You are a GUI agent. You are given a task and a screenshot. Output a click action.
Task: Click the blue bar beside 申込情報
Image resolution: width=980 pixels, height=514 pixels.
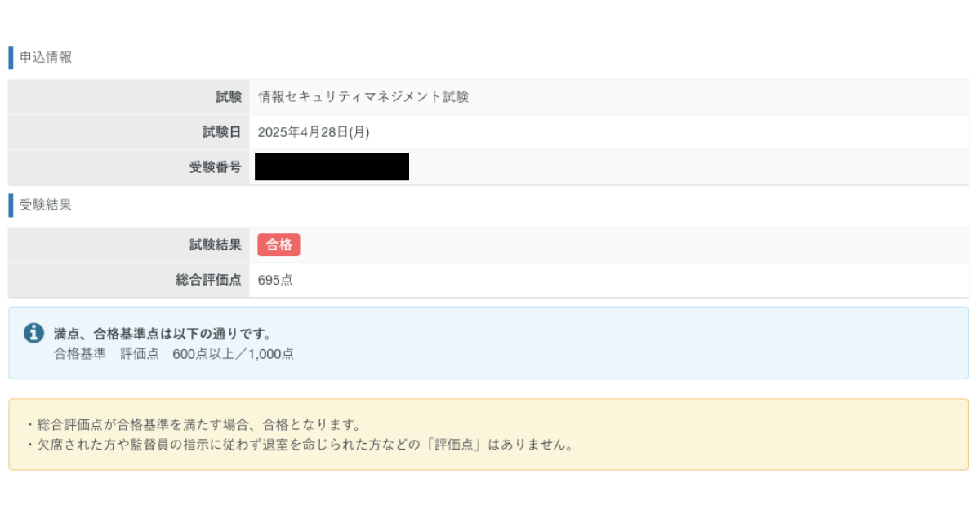(11, 57)
